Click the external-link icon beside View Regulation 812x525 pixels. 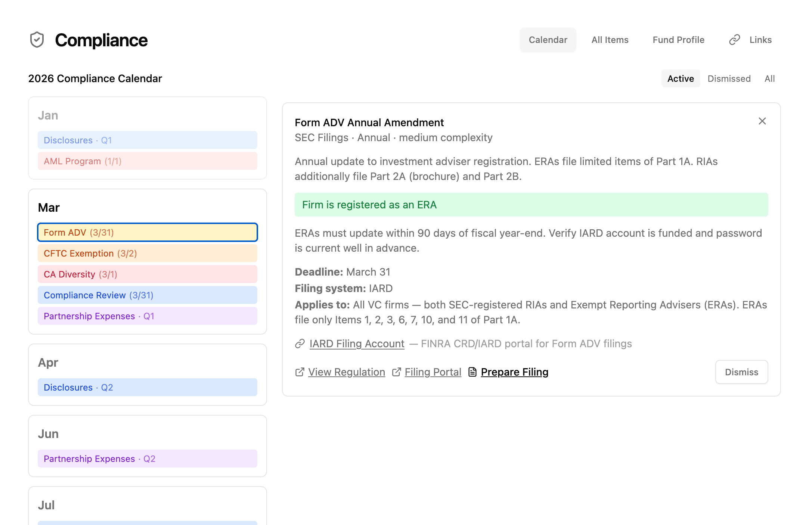tap(300, 372)
